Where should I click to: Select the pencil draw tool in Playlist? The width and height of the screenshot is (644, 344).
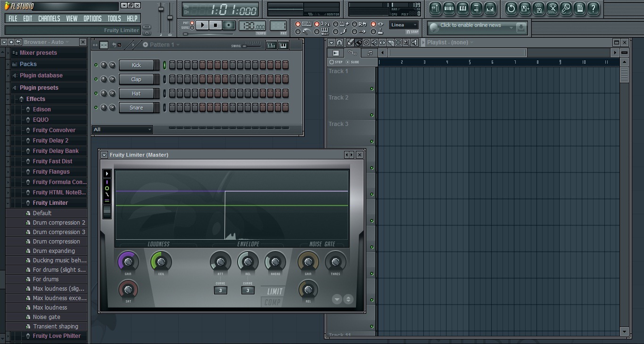pyautogui.click(x=350, y=42)
